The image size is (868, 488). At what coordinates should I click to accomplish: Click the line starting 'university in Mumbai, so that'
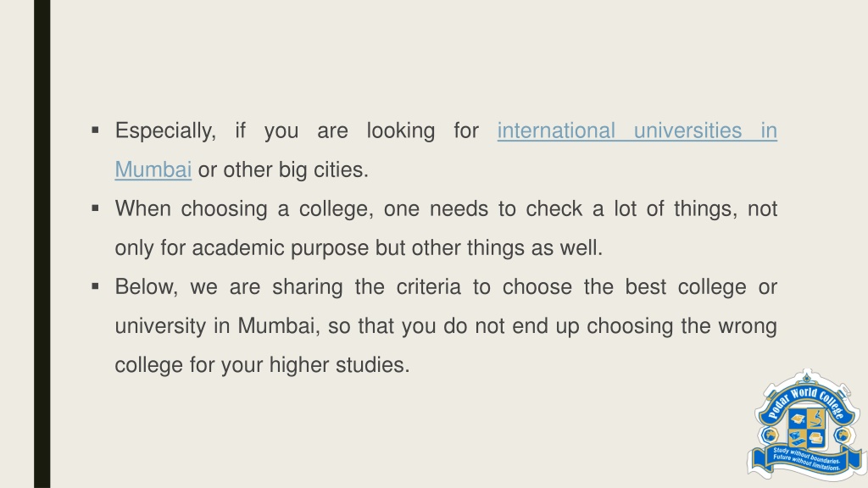[446, 326]
